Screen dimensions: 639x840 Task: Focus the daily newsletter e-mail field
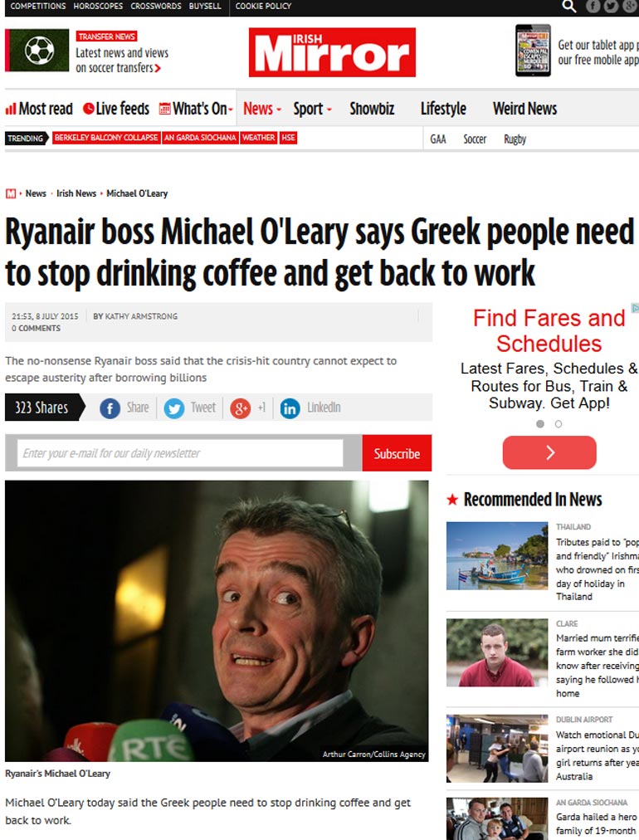tap(180, 453)
